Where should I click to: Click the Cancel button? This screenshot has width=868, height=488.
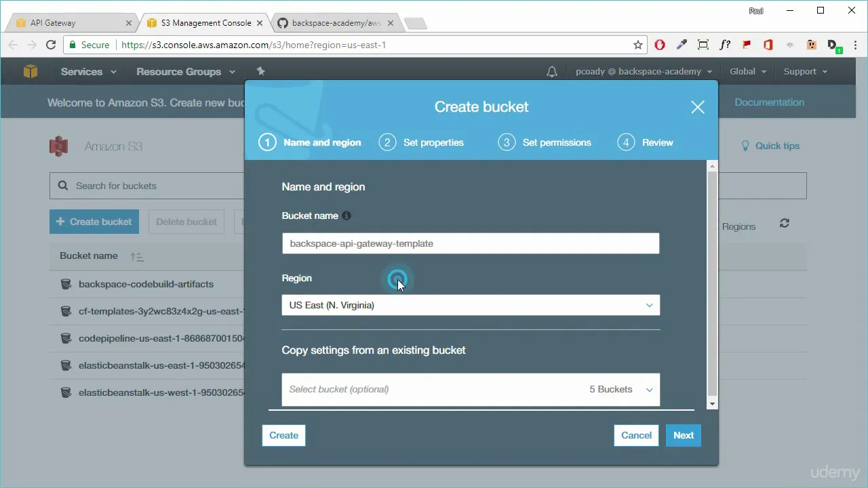click(636, 435)
